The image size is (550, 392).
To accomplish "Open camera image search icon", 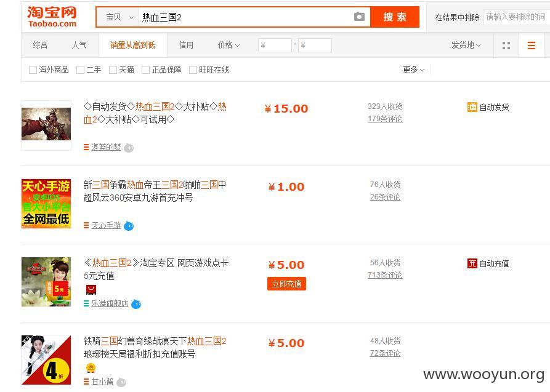I will (359, 17).
